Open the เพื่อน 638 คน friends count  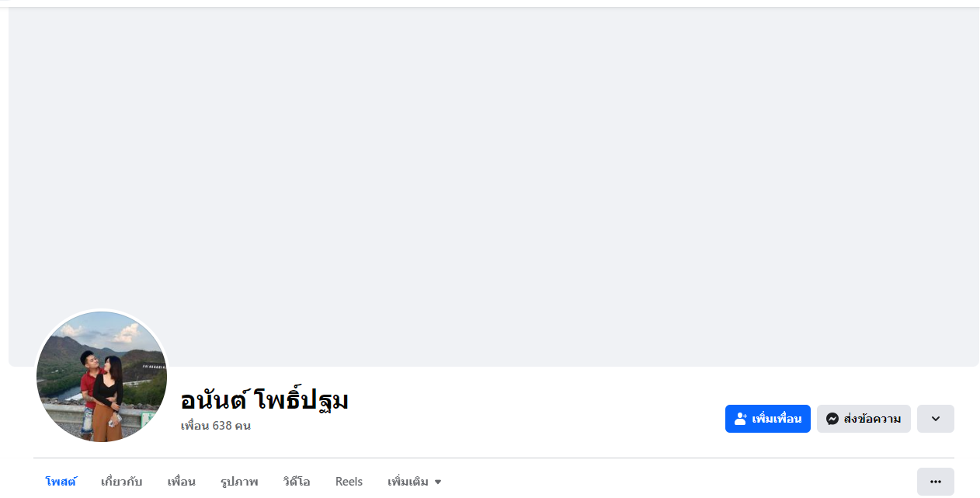coord(216,426)
